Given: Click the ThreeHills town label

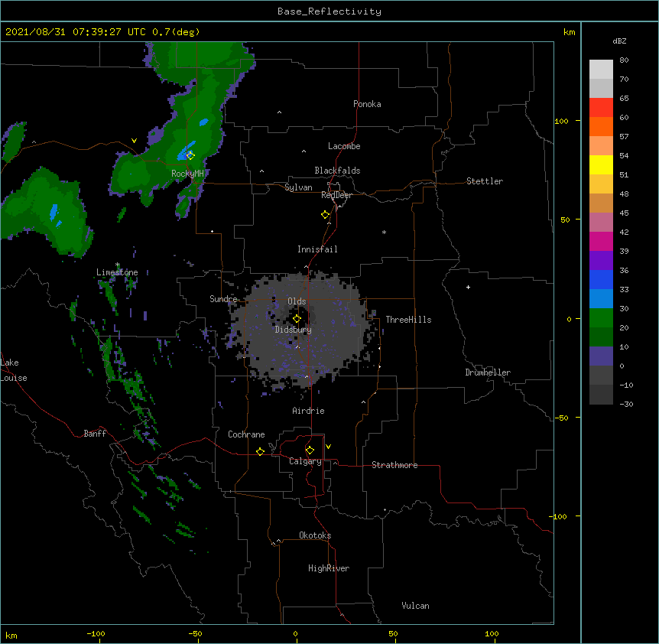Looking at the screenshot, I should [408, 320].
